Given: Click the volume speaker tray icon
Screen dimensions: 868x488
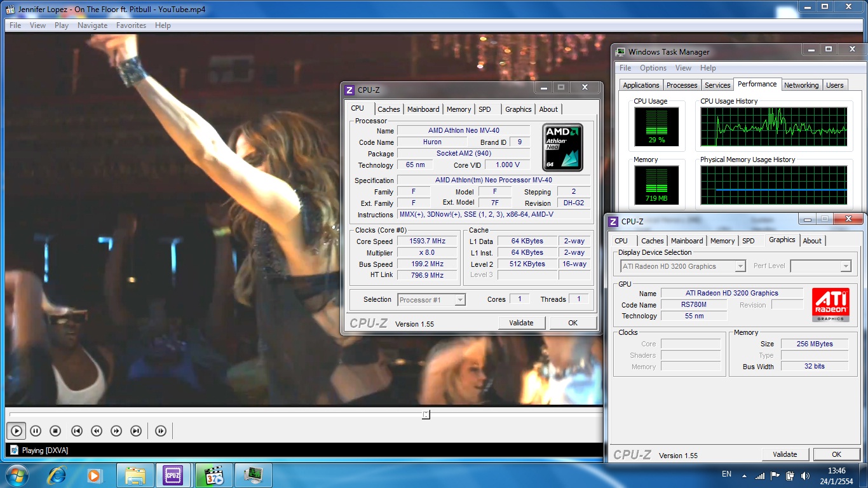Looking at the screenshot, I should (x=806, y=475).
